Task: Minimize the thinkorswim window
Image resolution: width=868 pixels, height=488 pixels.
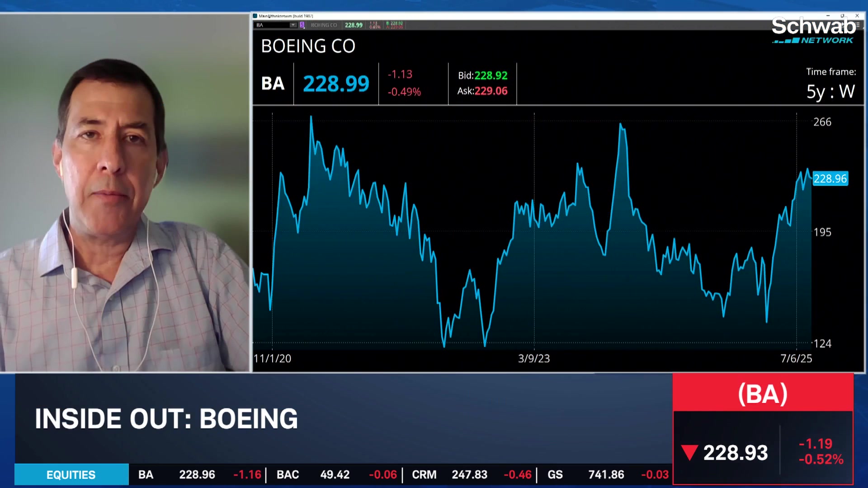Action: click(828, 16)
